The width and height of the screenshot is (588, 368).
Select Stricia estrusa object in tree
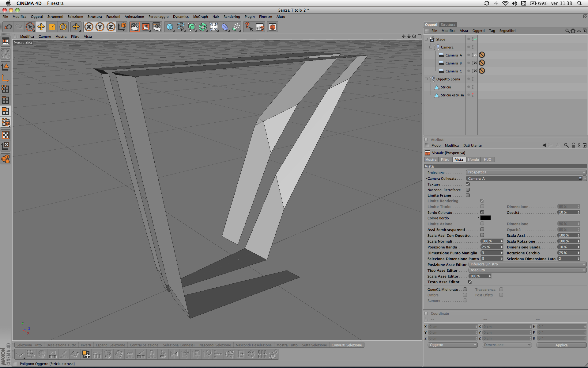pos(452,95)
